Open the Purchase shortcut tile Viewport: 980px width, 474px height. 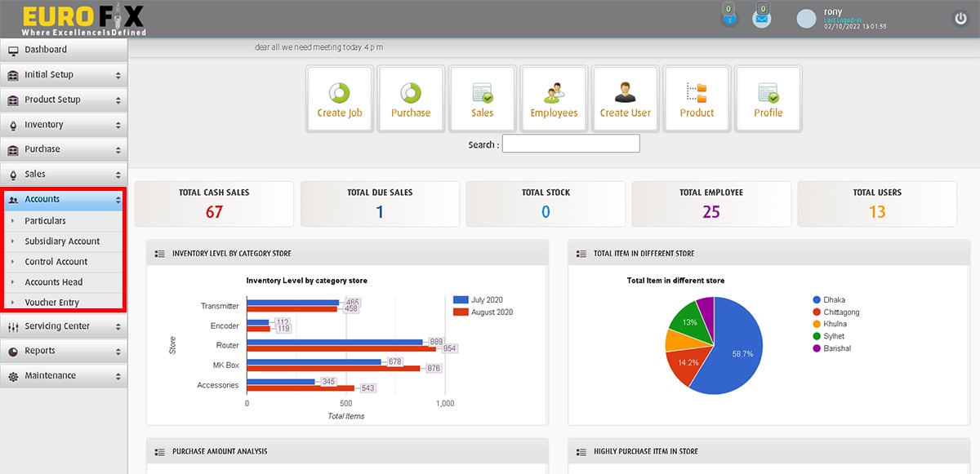tap(410, 99)
